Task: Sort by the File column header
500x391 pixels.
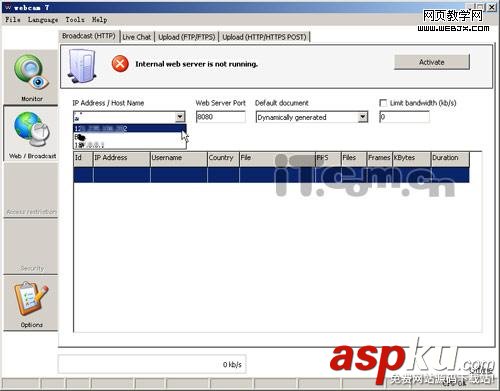Action: coord(277,158)
